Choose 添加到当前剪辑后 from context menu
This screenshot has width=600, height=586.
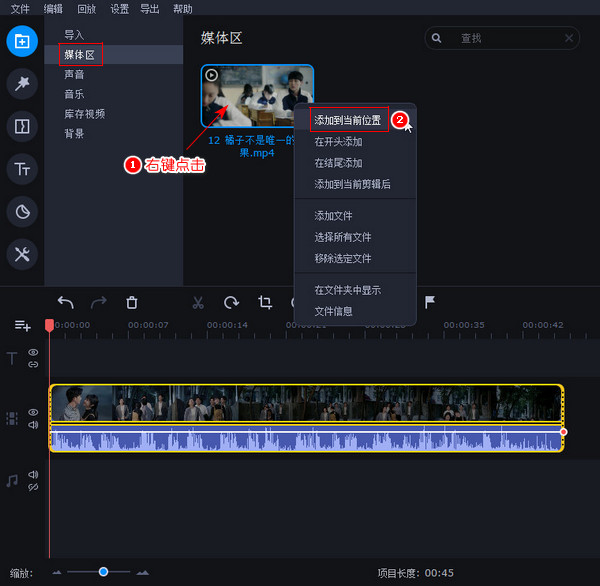(x=355, y=184)
